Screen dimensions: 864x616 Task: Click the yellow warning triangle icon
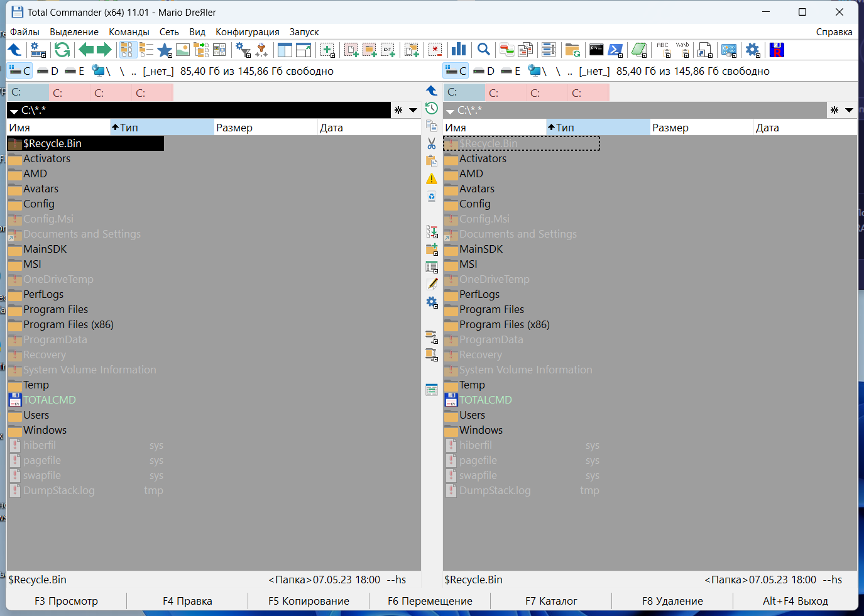(432, 179)
